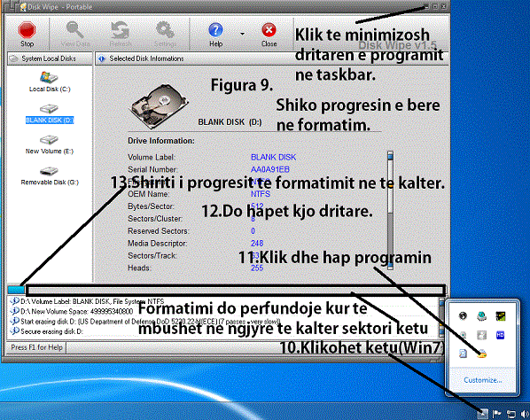
Task: Click the blue wipe progress bar
Action: click(x=16, y=290)
